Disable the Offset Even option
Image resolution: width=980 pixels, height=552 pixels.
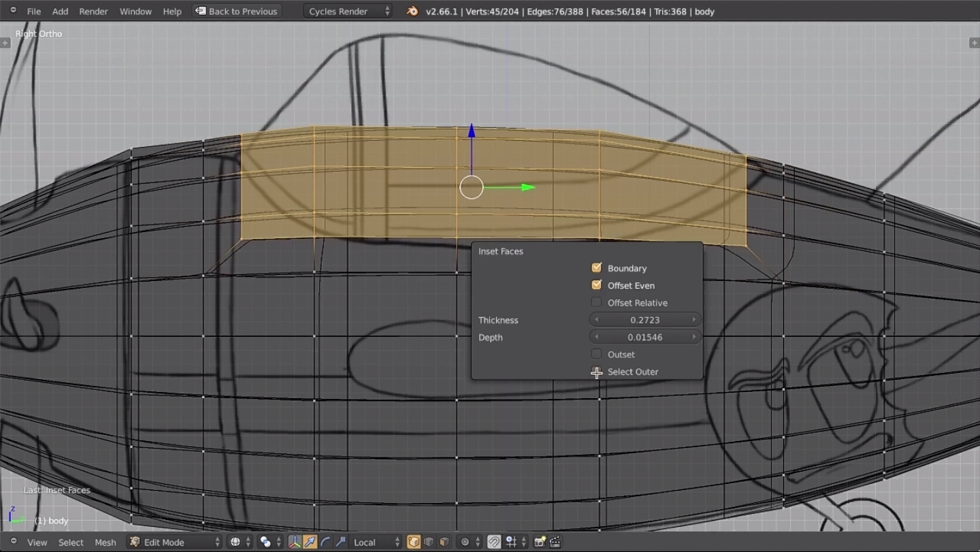[597, 285]
